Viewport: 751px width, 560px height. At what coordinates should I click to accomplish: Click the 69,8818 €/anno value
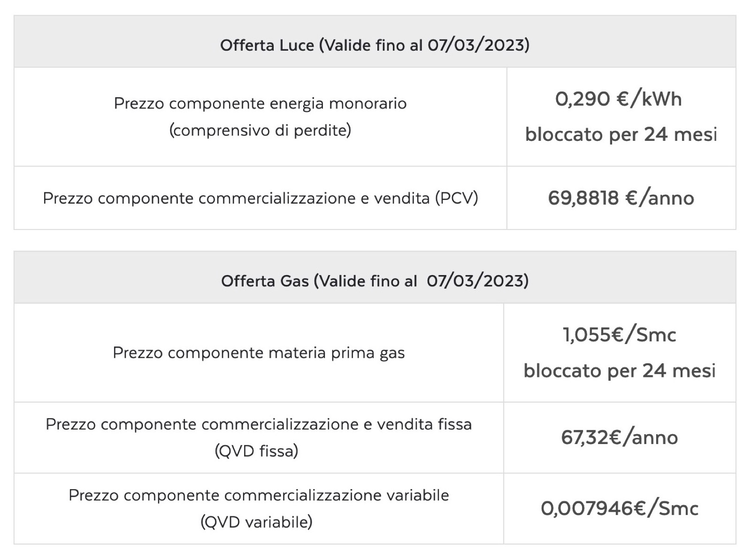tap(621, 198)
